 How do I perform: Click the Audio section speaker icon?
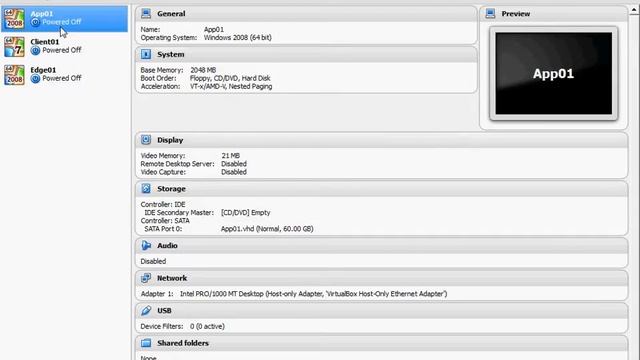[146, 245]
